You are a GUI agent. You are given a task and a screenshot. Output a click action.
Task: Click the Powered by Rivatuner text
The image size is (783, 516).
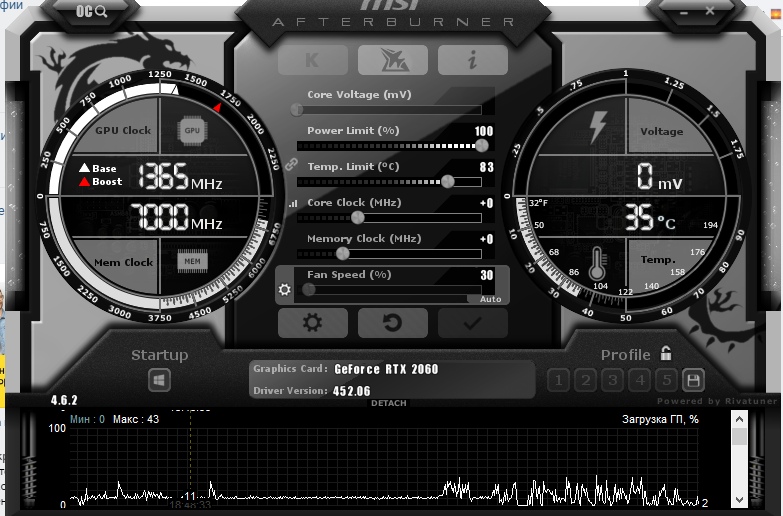coord(717,401)
